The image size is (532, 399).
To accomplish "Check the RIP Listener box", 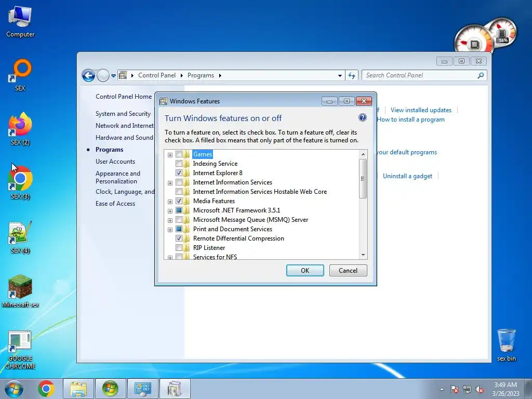I will (179, 248).
